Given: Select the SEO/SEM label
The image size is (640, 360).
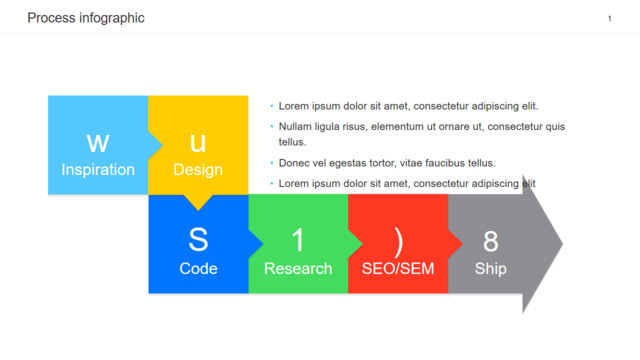Looking at the screenshot, I should (x=398, y=269).
